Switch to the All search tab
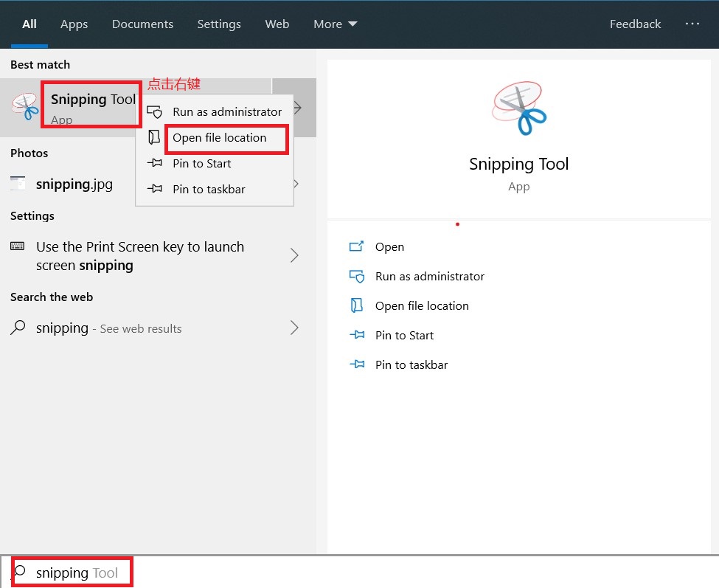Image resolution: width=719 pixels, height=588 pixels. point(29,24)
